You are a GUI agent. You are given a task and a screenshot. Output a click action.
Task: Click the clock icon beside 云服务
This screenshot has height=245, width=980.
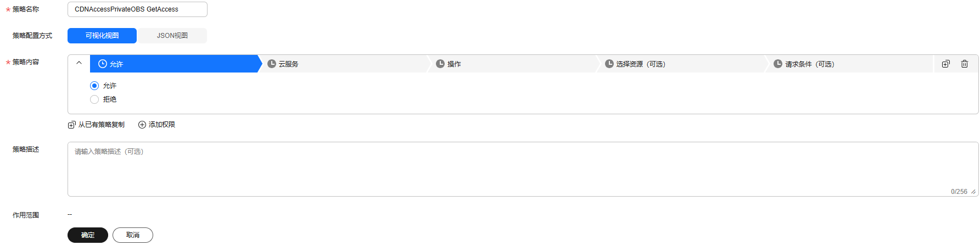point(272,64)
